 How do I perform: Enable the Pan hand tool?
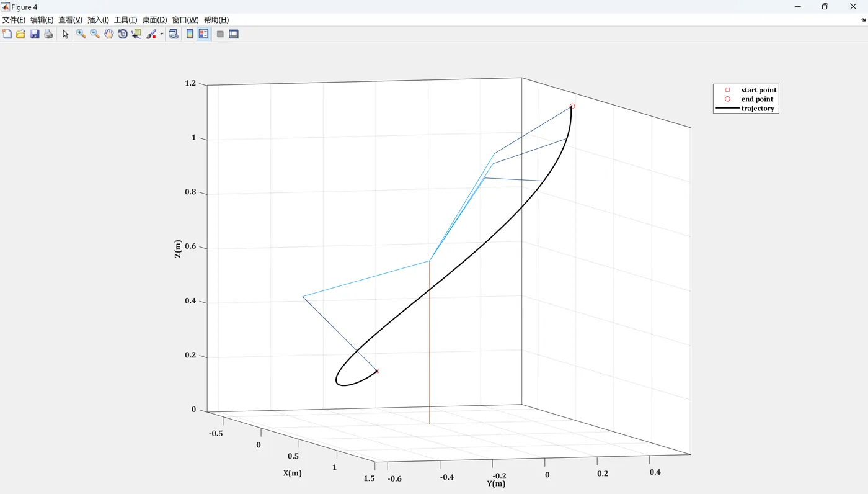(x=108, y=34)
